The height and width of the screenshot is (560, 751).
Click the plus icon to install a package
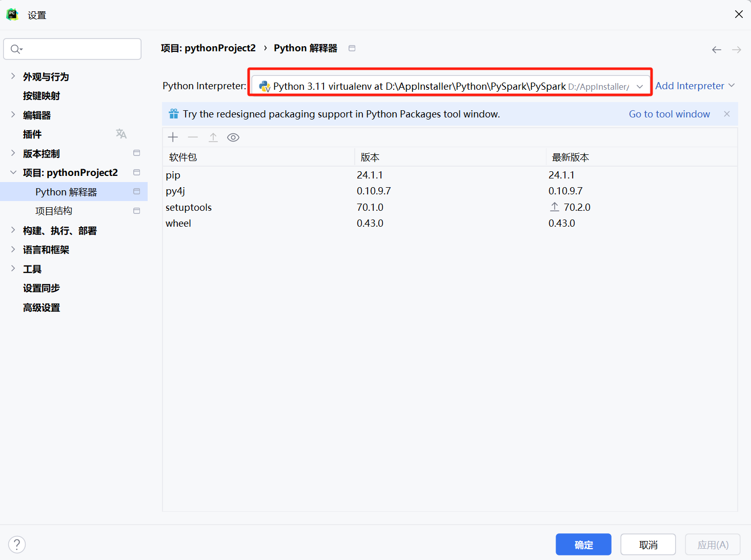[x=173, y=137]
